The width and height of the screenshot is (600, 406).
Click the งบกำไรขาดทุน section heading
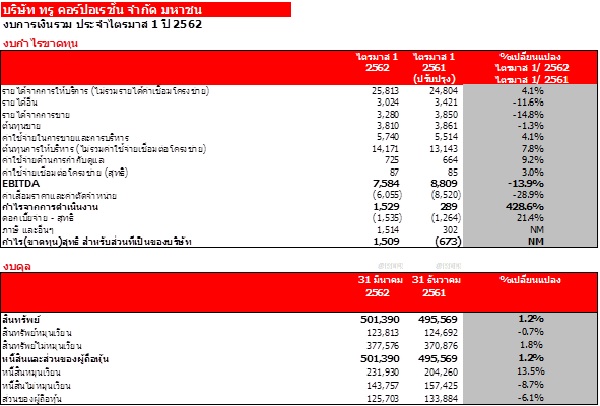coord(40,44)
